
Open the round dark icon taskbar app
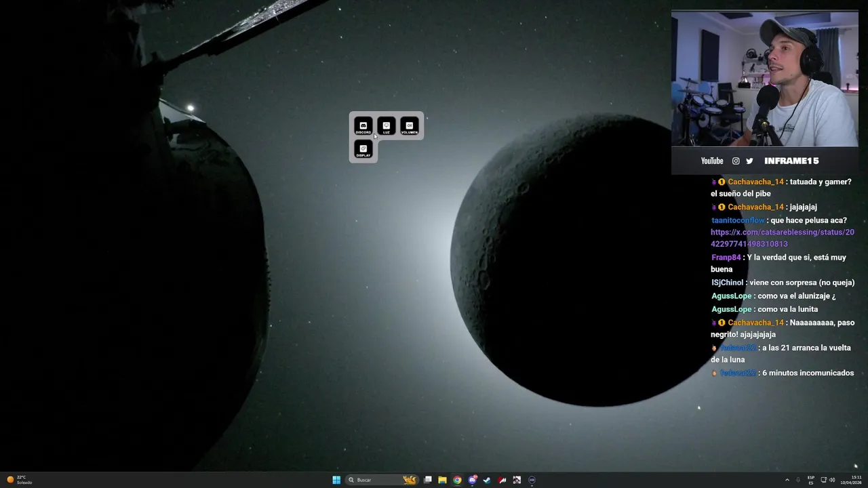click(532, 480)
